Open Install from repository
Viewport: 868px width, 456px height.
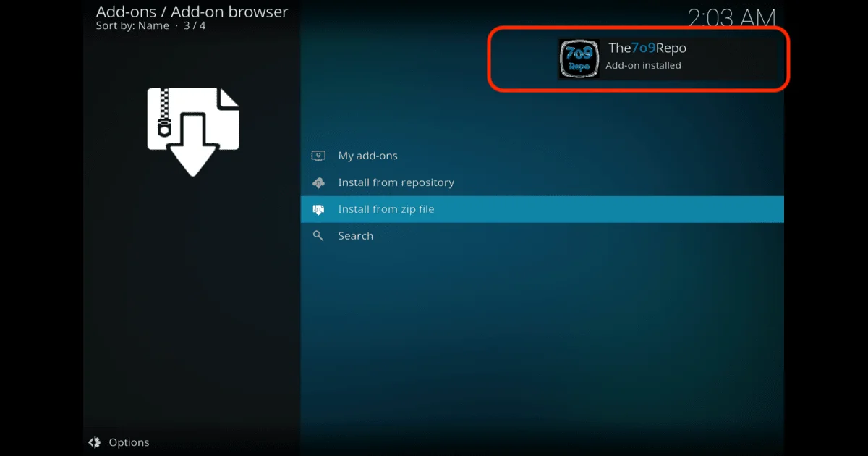pos(396,182)
